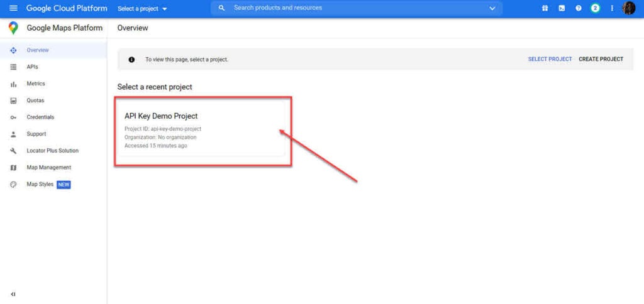
Task: Click the Overview page title
Action: coord(133,28)
